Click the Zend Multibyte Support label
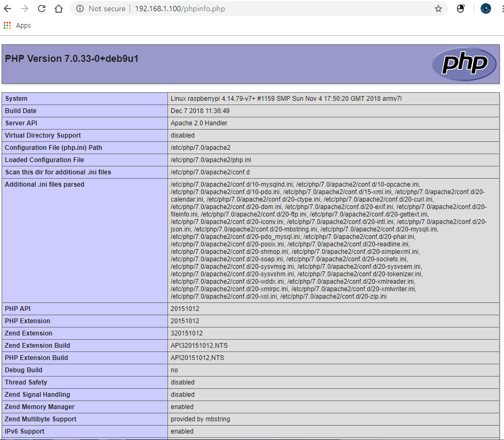The image size is (504, 440). click(x=41, y=419)
